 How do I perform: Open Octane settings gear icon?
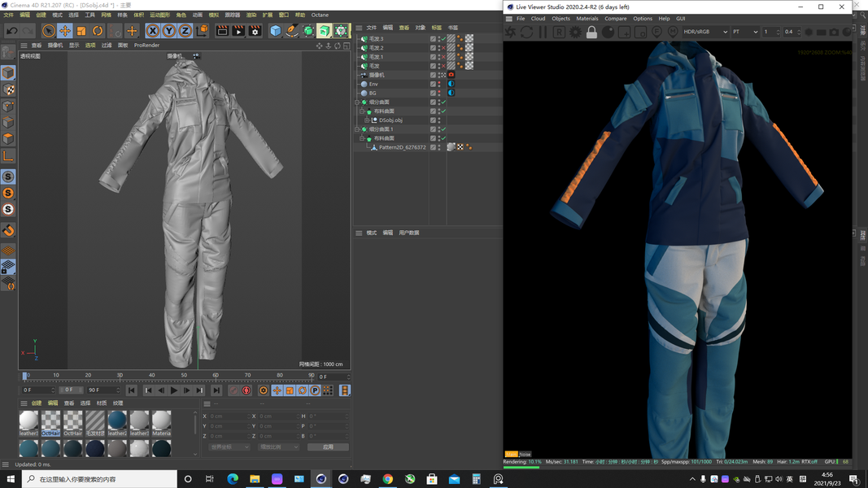[x=575, y=32]
